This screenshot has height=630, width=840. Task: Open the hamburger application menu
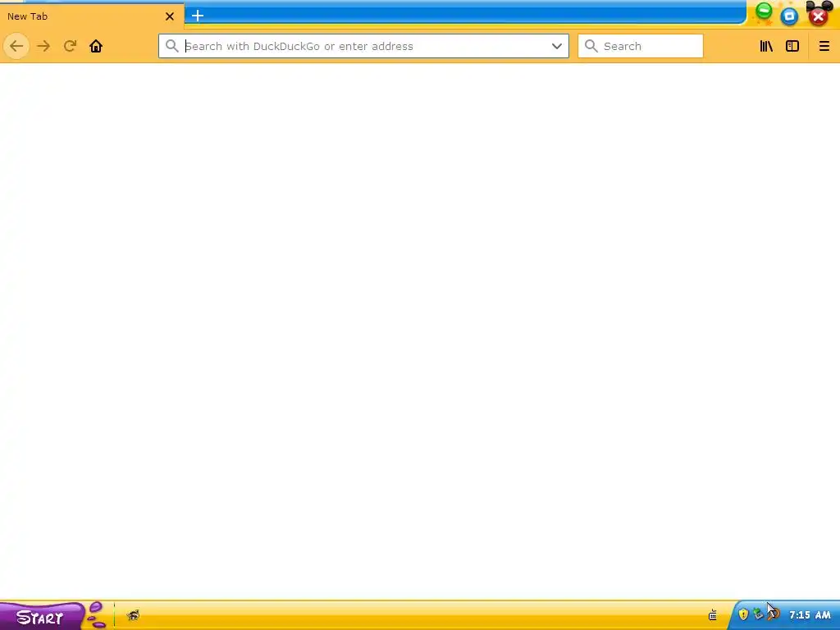[824, 46]
